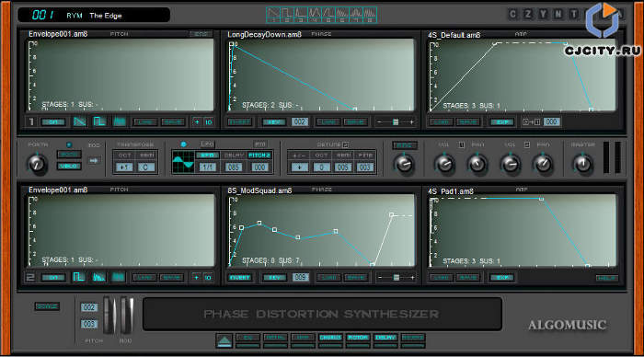Click the HELP button
Viewport: 644px width, 357px height.
coord(606,278)
